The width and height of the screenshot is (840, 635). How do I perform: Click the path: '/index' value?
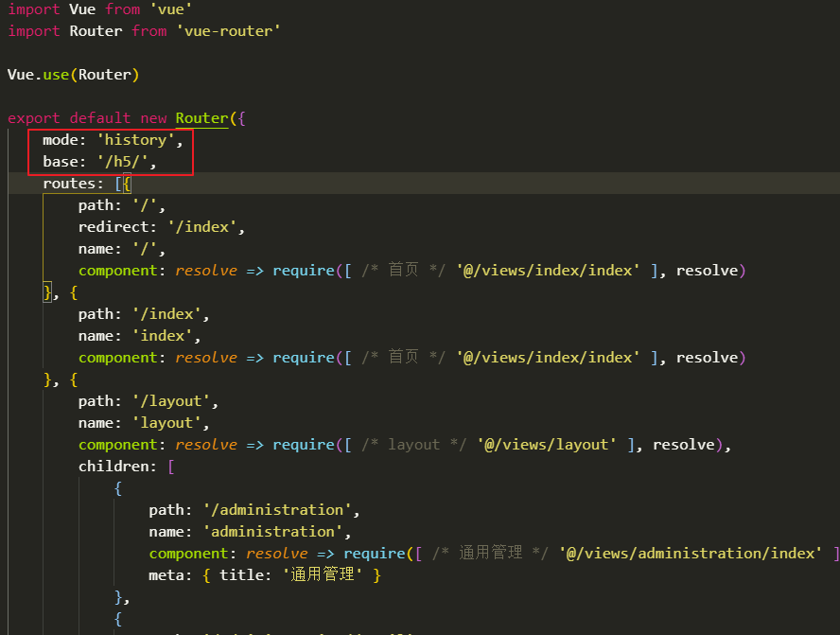click(166, 314)
